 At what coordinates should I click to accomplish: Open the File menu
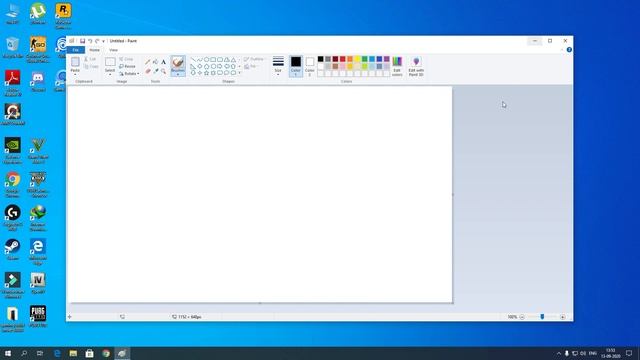coord(76,50)
